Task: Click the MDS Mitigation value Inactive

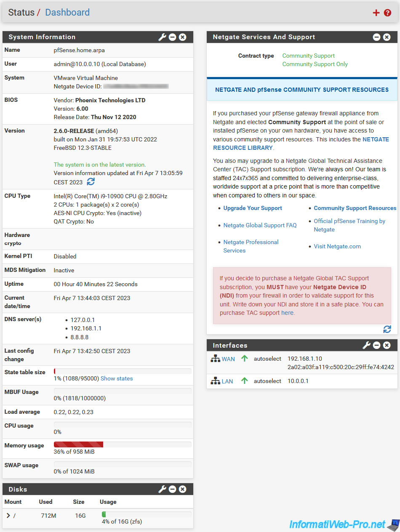Action: 64,270
